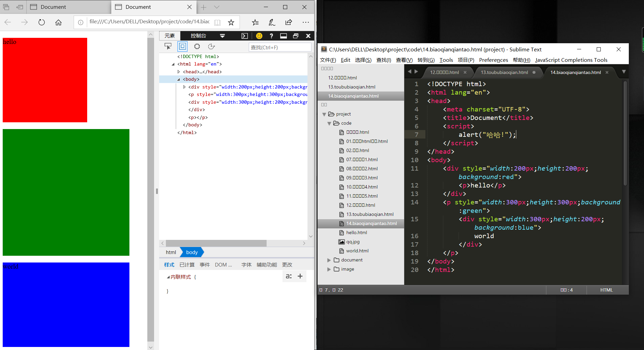
Task: Click HTML syntax selector in status bar
Action: (x=606, y=290)
